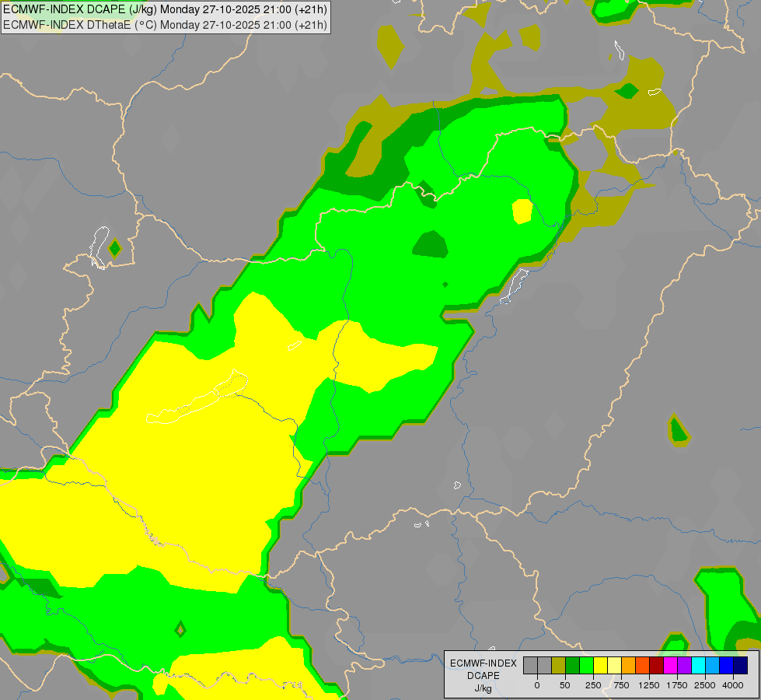This screenshot has height=700, width=761.
Task: Click the 'DCAPE' label in the legend
Action: [483, 676]
